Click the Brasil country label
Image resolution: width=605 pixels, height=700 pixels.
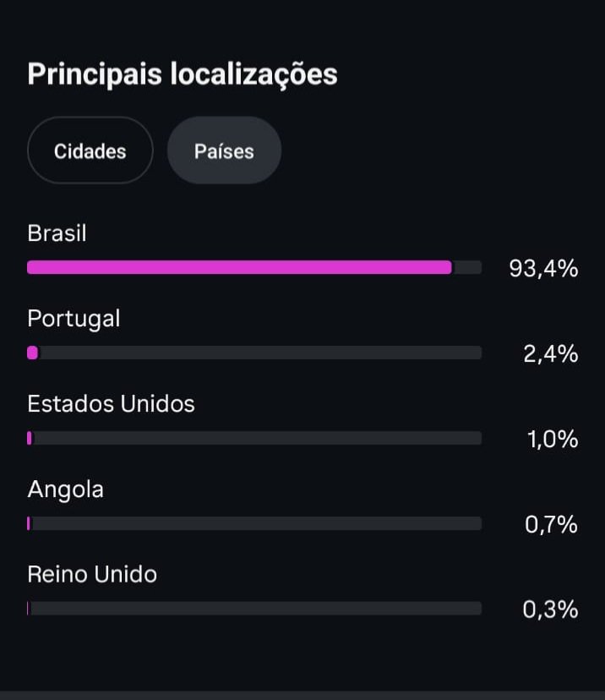[x=57, y=232]
